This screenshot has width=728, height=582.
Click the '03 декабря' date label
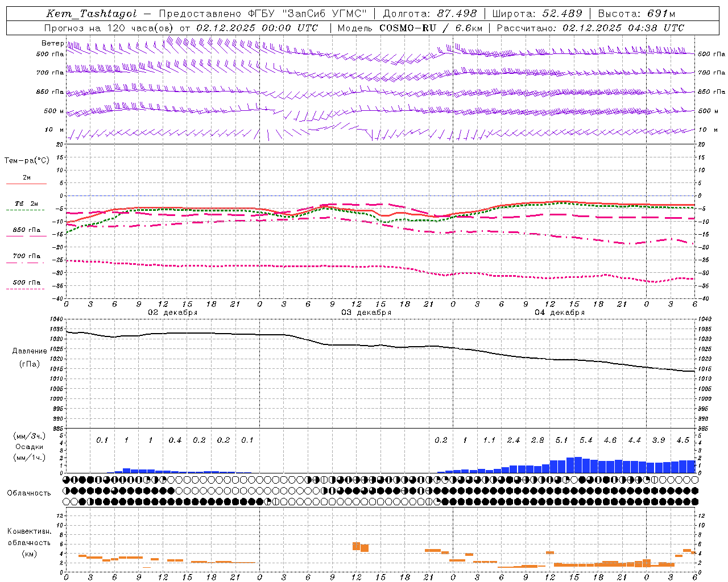366,313
